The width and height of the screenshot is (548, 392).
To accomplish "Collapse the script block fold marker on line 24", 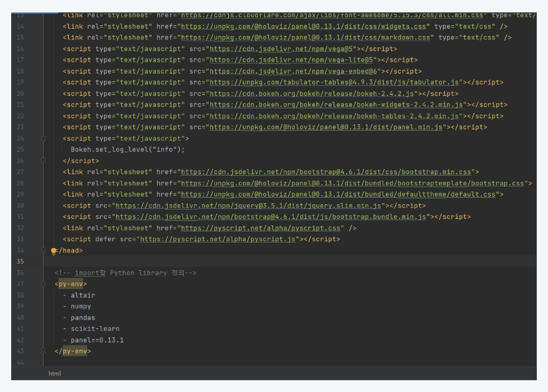I will click(x=44, y=139).
